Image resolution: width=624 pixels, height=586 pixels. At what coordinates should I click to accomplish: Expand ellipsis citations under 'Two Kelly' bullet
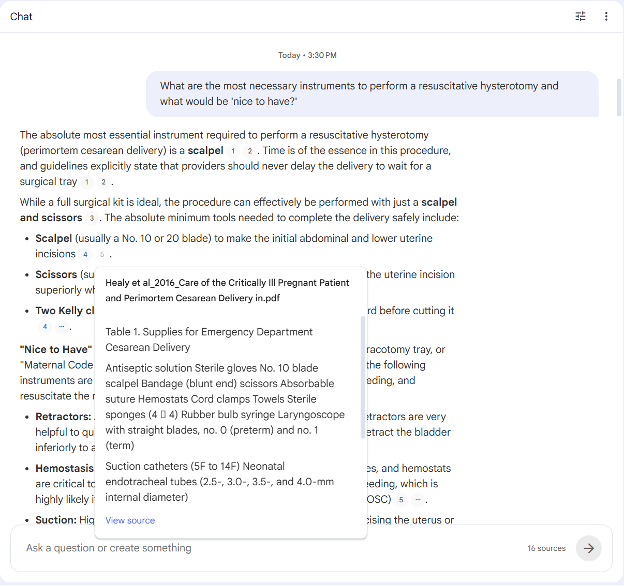(62, 327)
